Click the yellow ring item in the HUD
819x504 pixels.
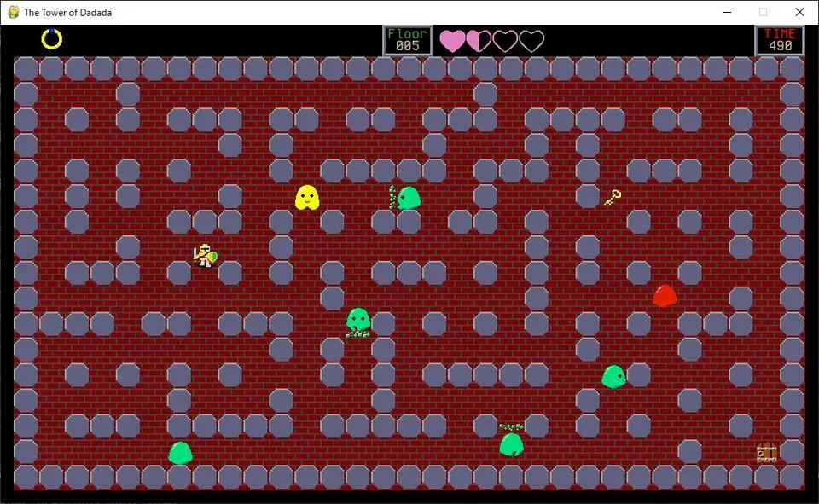click(52, 38)
